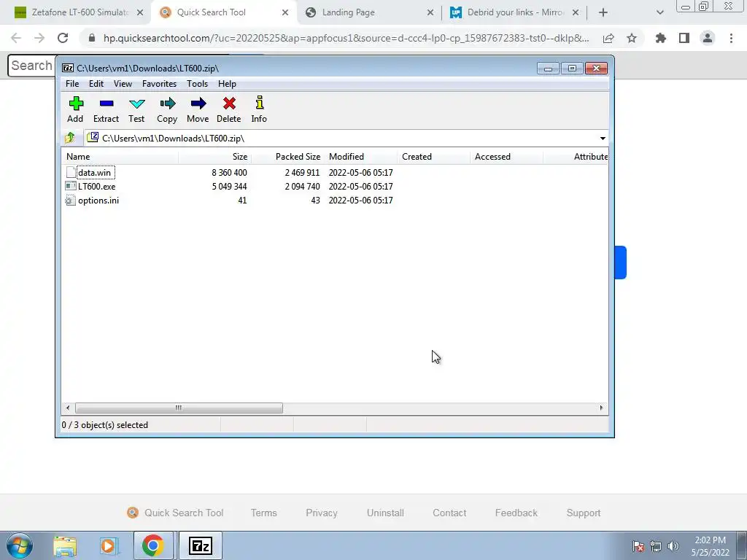This screenshot has width=747, height=560.
Task: Launch Windows Media Player from taskbar
Action: 109,546
